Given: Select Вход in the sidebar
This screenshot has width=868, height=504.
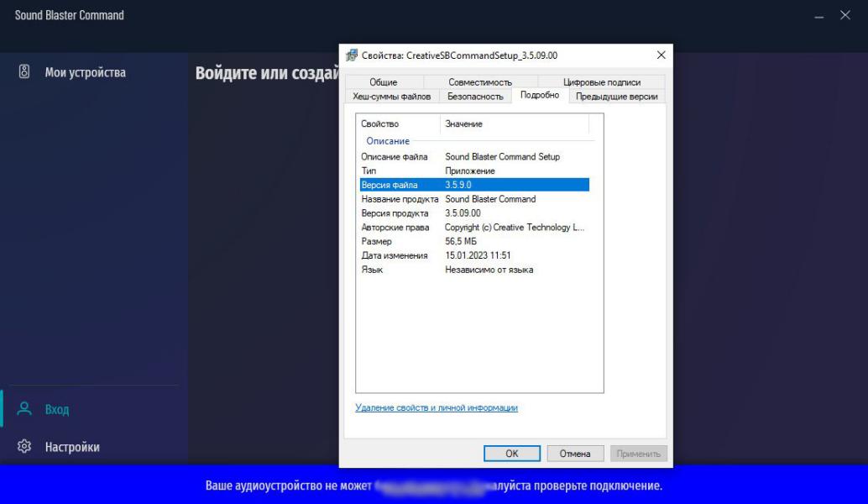Looking at the screenshot, I should [x=57, y=409].
